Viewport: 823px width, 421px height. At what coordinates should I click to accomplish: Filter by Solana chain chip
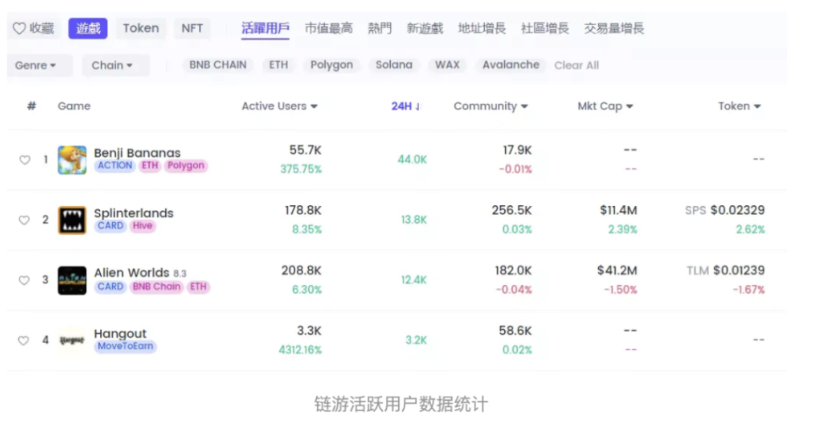pos(394,65)
